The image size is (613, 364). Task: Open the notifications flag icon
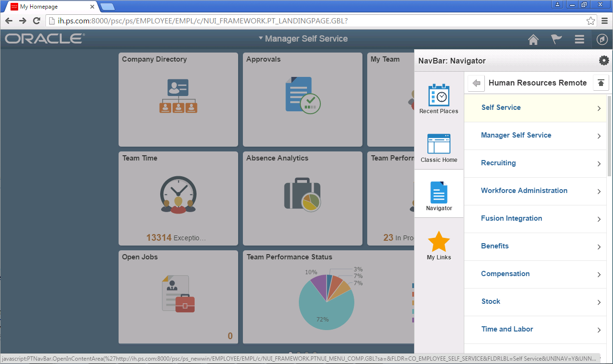click(556, 39)
